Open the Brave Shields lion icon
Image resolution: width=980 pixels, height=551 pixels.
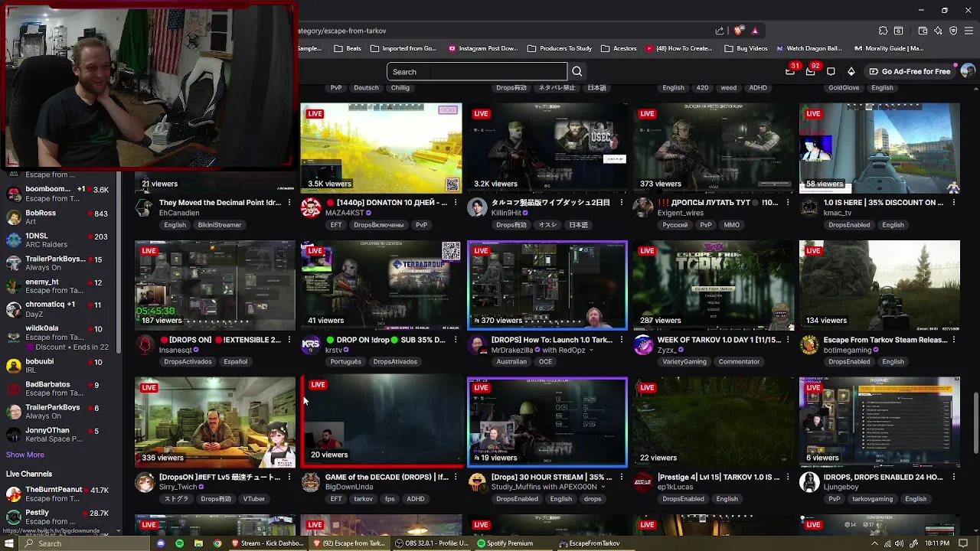point(738,31)
